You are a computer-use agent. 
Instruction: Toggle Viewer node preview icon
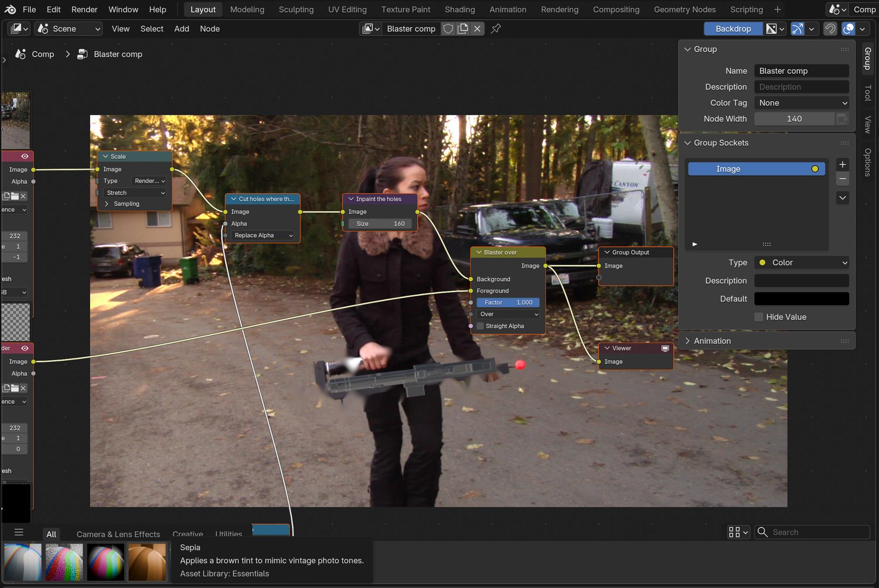665,348
